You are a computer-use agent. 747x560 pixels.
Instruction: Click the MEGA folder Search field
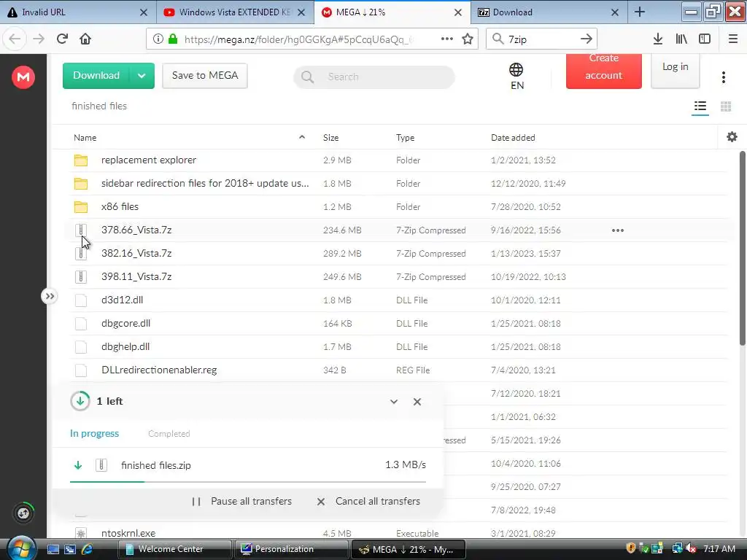[x=374, y=77]
